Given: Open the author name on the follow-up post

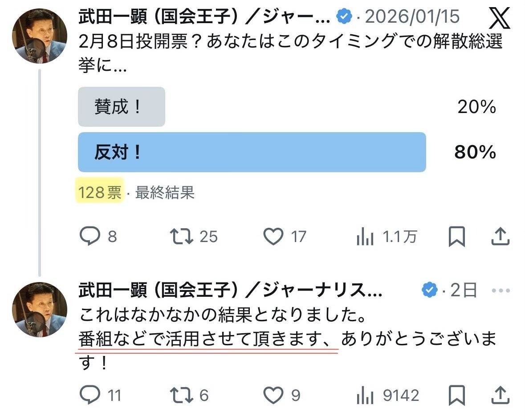Looking at the screenshot, I should 230,291.
